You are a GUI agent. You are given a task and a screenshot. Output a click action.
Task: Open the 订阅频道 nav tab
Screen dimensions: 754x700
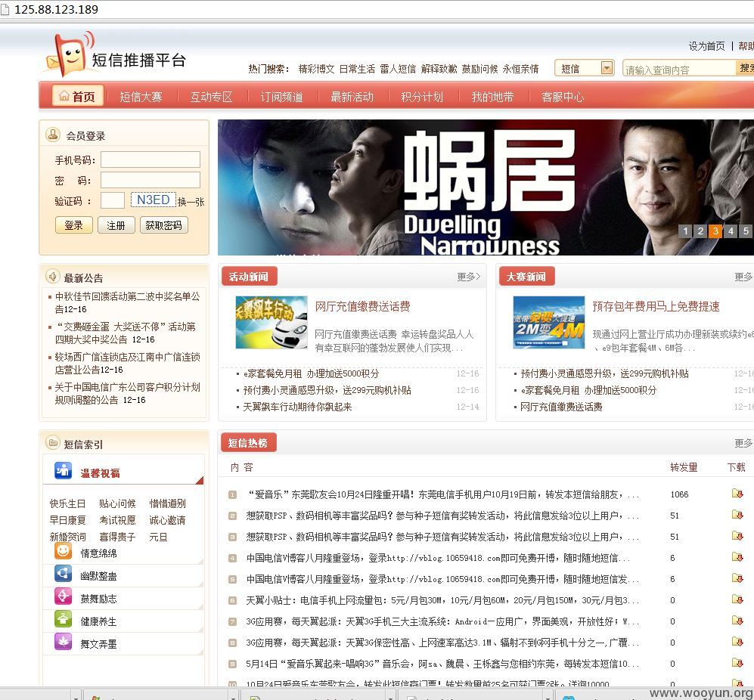coord(281,97)
